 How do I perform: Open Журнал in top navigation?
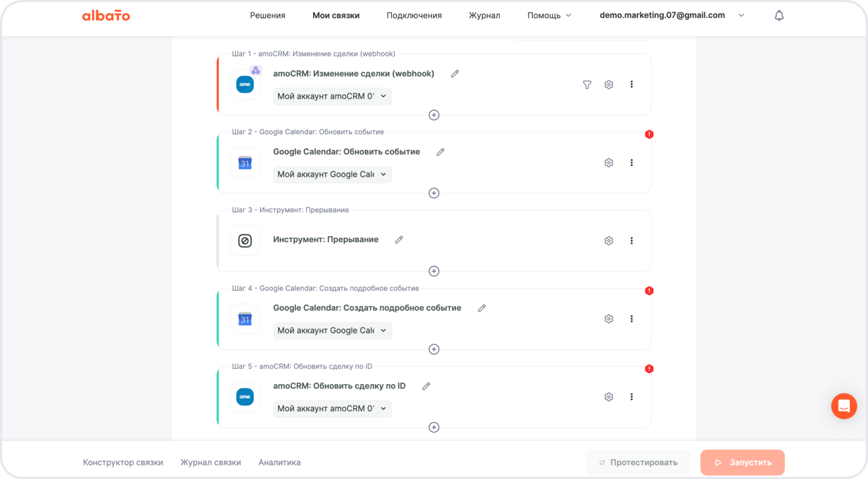point(484,16)
